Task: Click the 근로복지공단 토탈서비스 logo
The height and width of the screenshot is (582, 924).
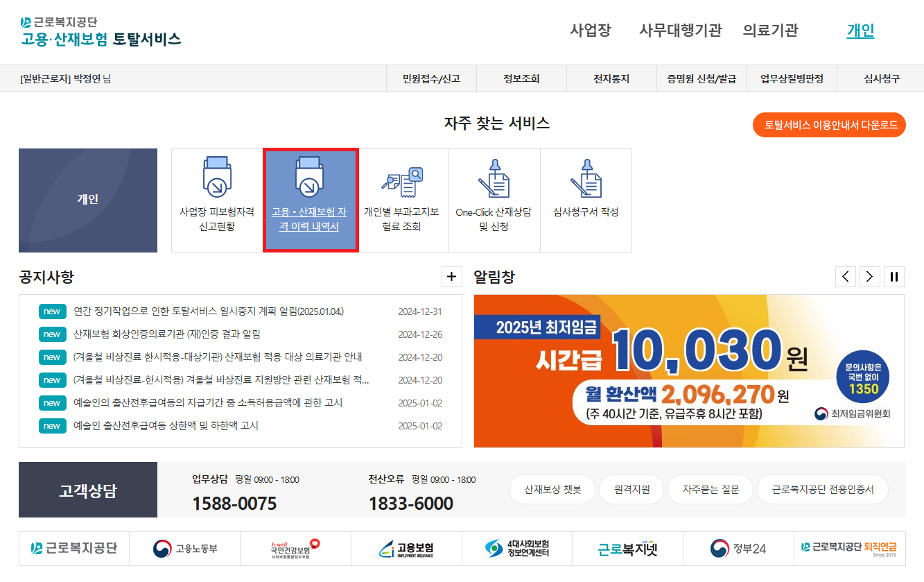Action: coord(101,31)
